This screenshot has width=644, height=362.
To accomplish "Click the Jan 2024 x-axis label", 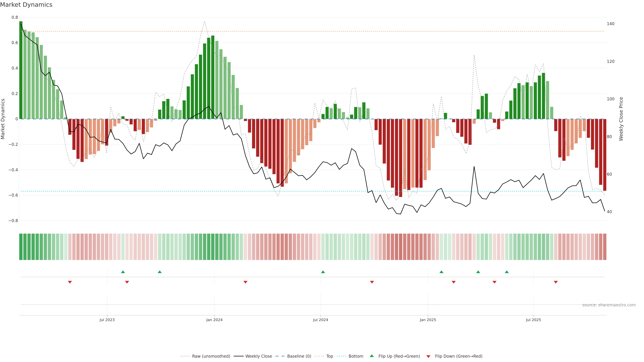I will (214, 320).
